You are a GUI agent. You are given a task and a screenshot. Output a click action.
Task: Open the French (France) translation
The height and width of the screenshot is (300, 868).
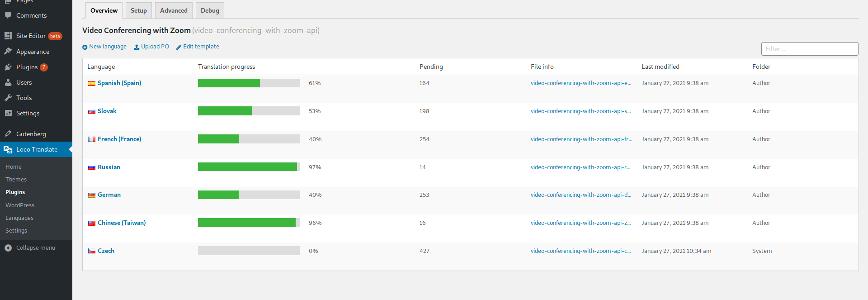click(119, 139)
